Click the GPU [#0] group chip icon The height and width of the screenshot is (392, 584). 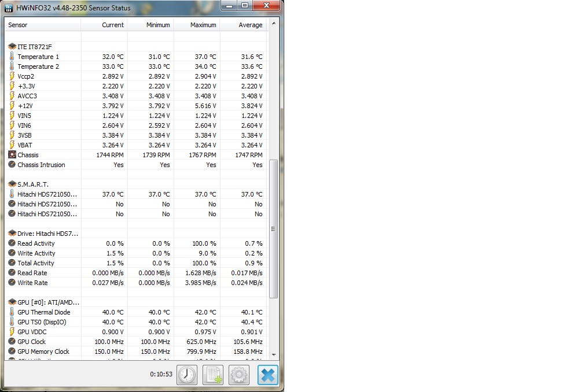pos(12,302)
